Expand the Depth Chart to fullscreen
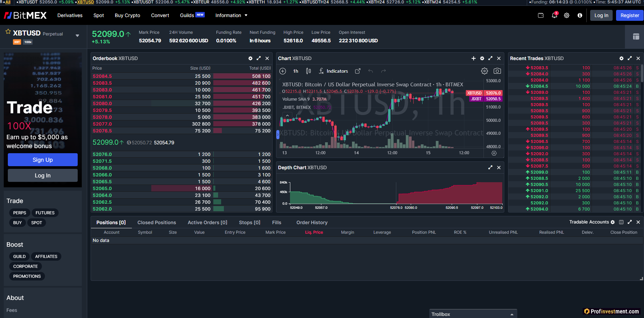The width and height of the screenshot is (644, 318). pos(490,168)
